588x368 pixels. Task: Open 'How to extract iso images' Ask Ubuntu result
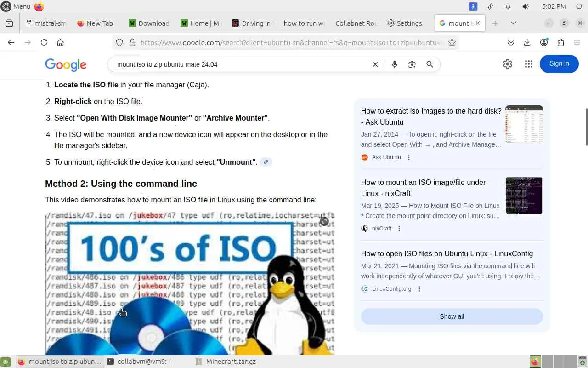tap(431, 116)
